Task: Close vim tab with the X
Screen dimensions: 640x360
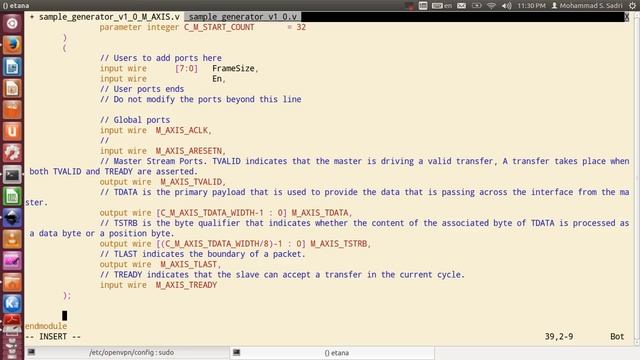Action: [627, 17]
